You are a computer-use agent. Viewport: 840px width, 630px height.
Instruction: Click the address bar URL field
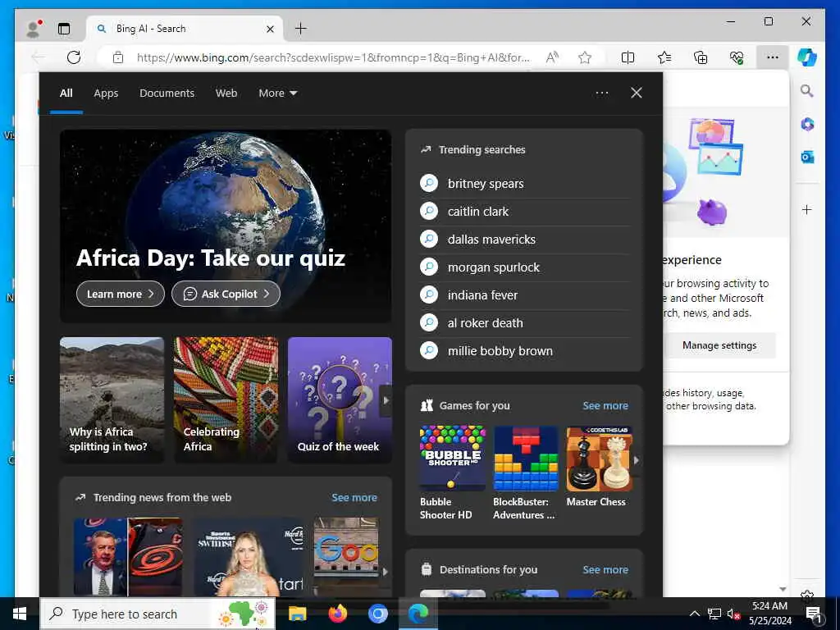[333, 57]
